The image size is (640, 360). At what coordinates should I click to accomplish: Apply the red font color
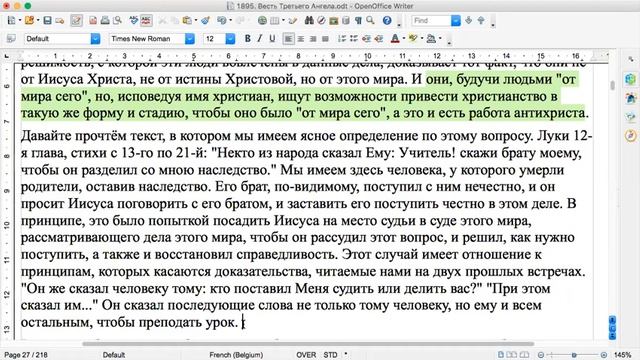point(395,39)
